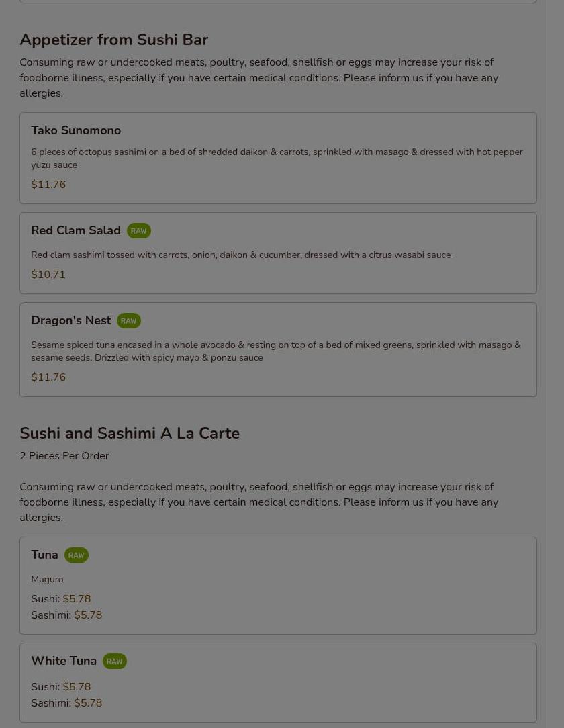Viewport: 564px width, 728px height.
Task: Choose the Tuna Sushi $5.78 option
Action: (61, 599)
